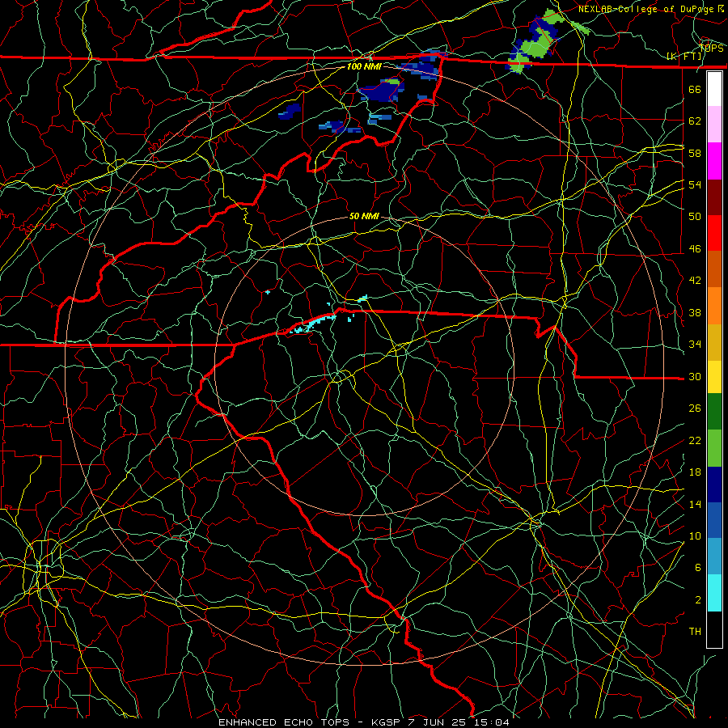Click the "ENHANCED ECHO TOPS" caption text
The width and height of the screenshot is (728, 728).
pos(284,722)
